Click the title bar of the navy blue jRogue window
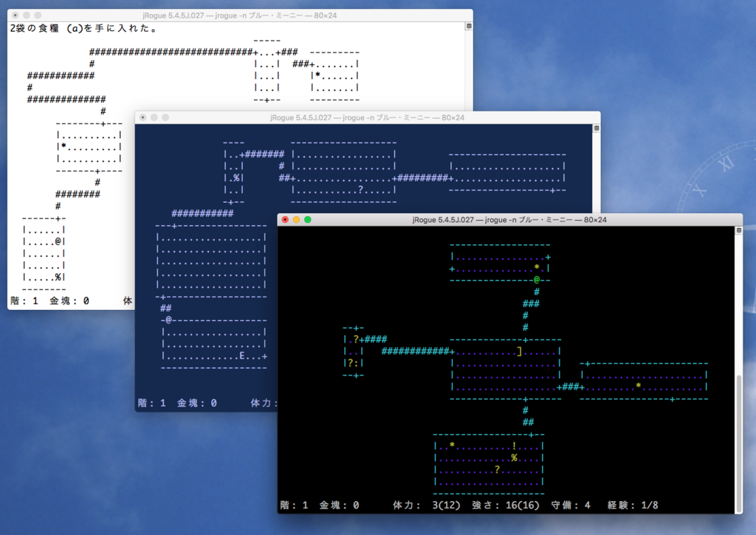Image resolution: width=756 pixels, height=535 pixels. pyautogui.click(x=368, y=117)
